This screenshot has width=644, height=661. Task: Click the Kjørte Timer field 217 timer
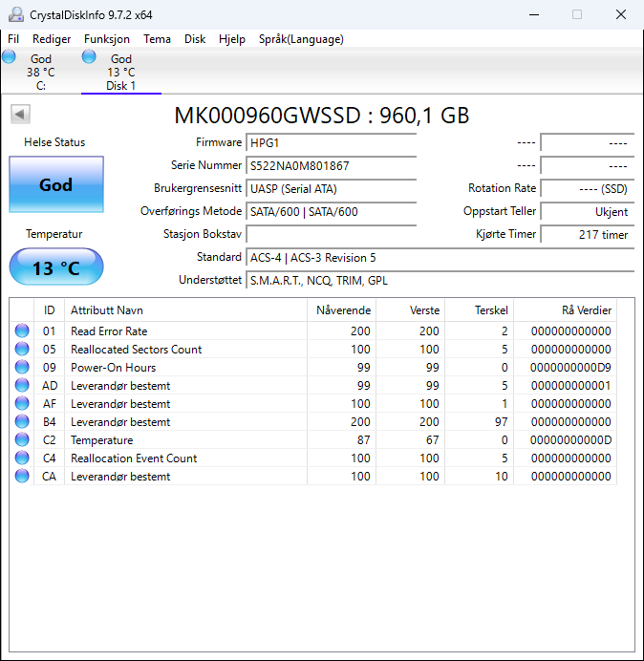pyautogui.click(x=587, y=234)
